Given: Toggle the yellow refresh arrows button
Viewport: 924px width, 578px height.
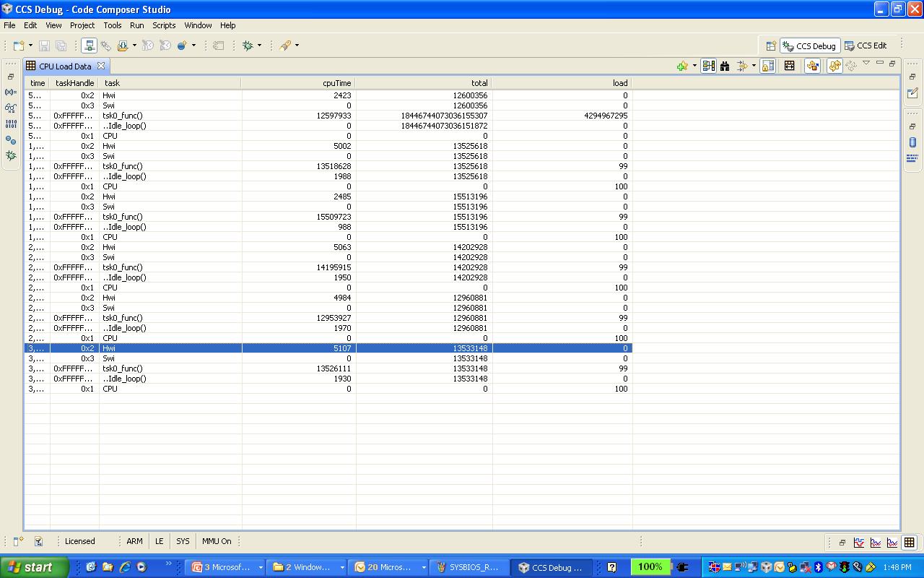Looking at the screenshot, I should pyautogui.click(x=834, y=66).
